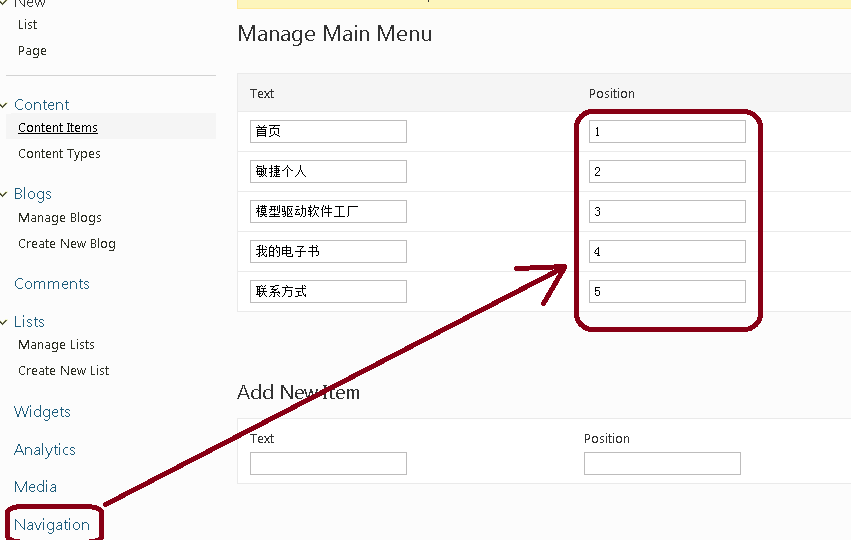Click the Add New Item Position field
Viewport: 851px width, 540px height.
662,463
